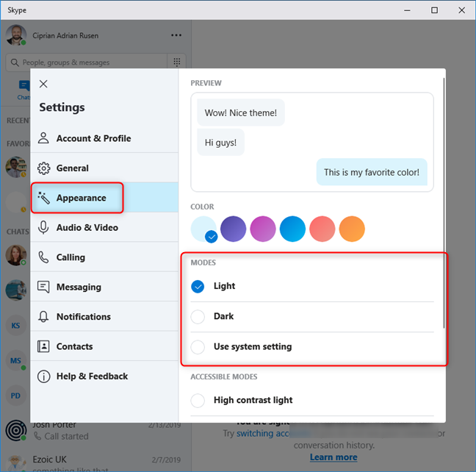Click the contact card icon beside Contacts
The height and width of the screenshot is (472, 476).
coord(43,346)
